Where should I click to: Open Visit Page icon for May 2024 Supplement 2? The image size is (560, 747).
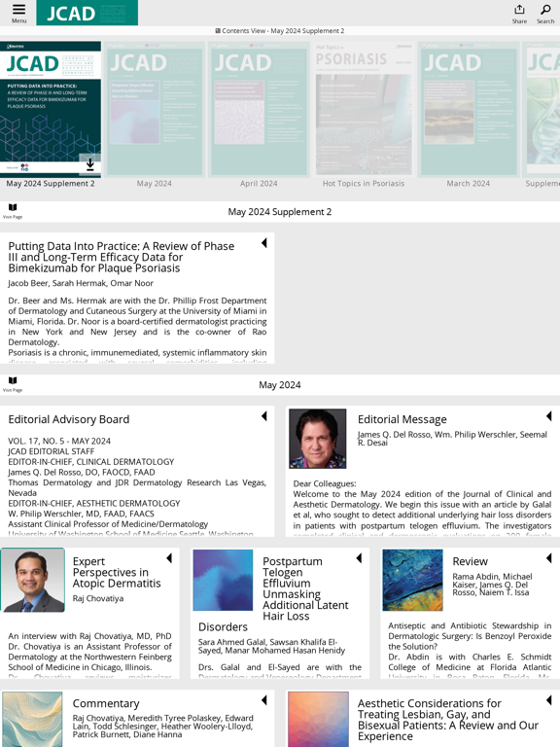13,210
